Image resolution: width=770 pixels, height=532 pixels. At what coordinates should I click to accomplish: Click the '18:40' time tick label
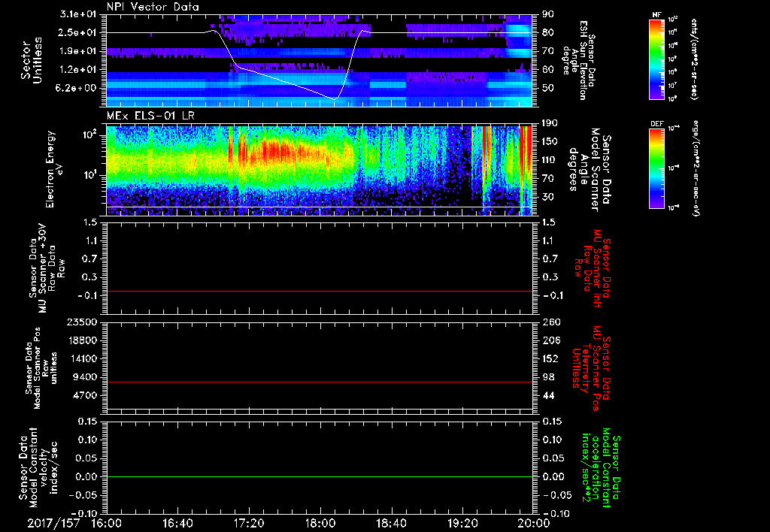391,523
